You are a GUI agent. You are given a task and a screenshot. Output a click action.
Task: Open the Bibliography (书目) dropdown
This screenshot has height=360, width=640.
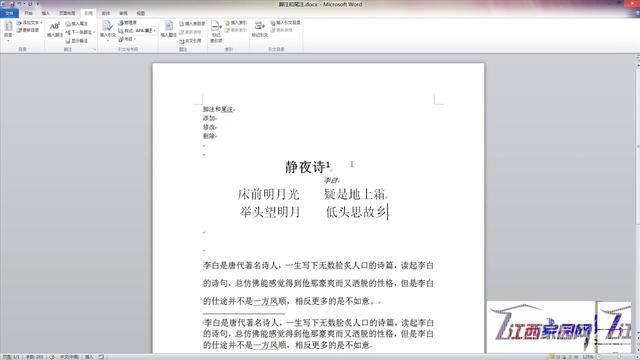click(127, 39)
